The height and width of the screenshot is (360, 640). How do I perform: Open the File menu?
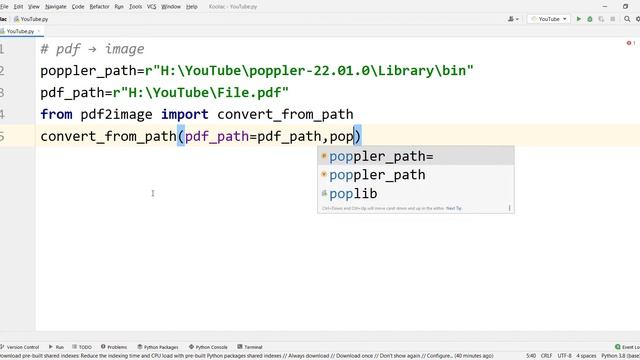point(4,7)
